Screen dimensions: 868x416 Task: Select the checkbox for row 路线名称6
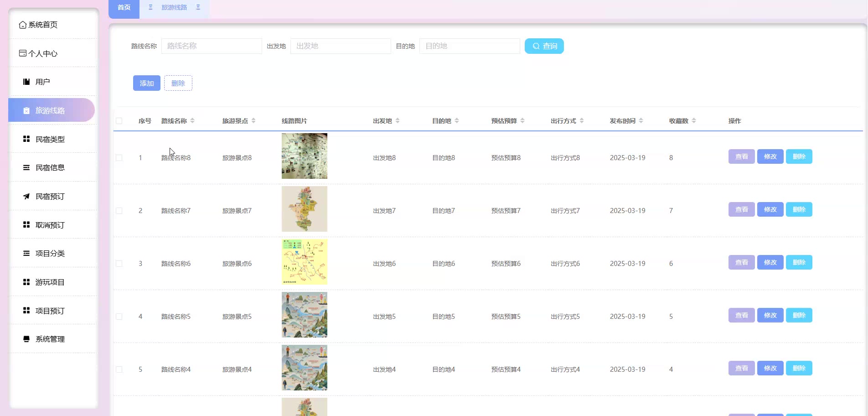click(x=119, y=264)
